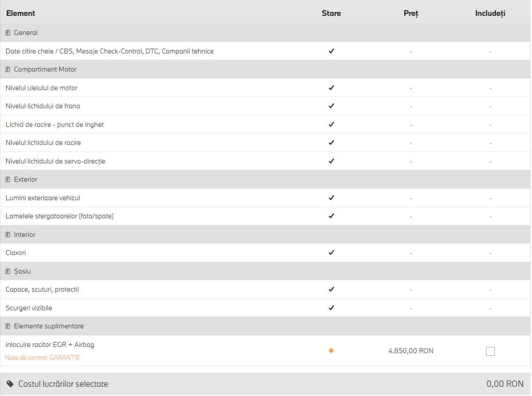The width and height of the screenshot is (532, 396).
Task: Collapse the Compartiment Motor section
Action: [x=266, y=70]
